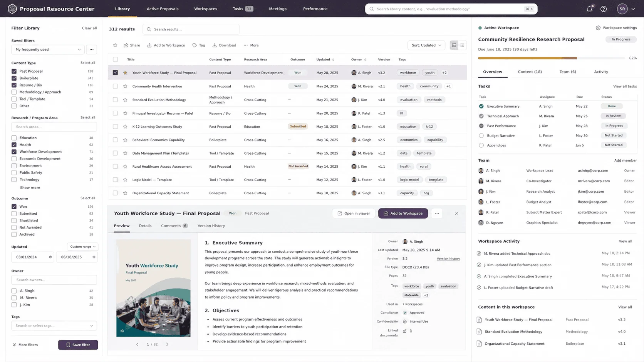The width and height of the screenshot is (644, 362).
Task: Click the Save filter button
Action: (78, 345)
